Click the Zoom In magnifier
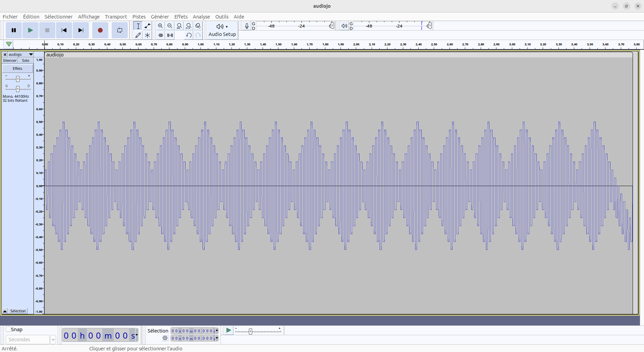The image size is (644, 352). (x=160, y=26)
